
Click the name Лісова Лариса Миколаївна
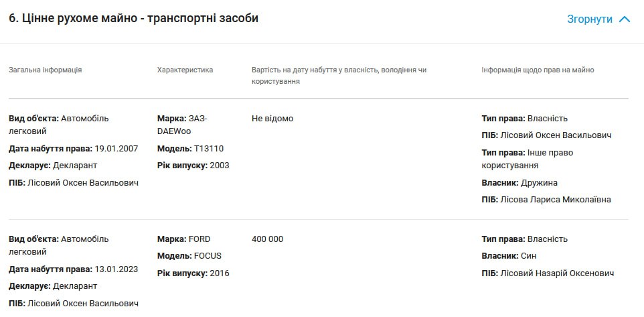(557, 199)
